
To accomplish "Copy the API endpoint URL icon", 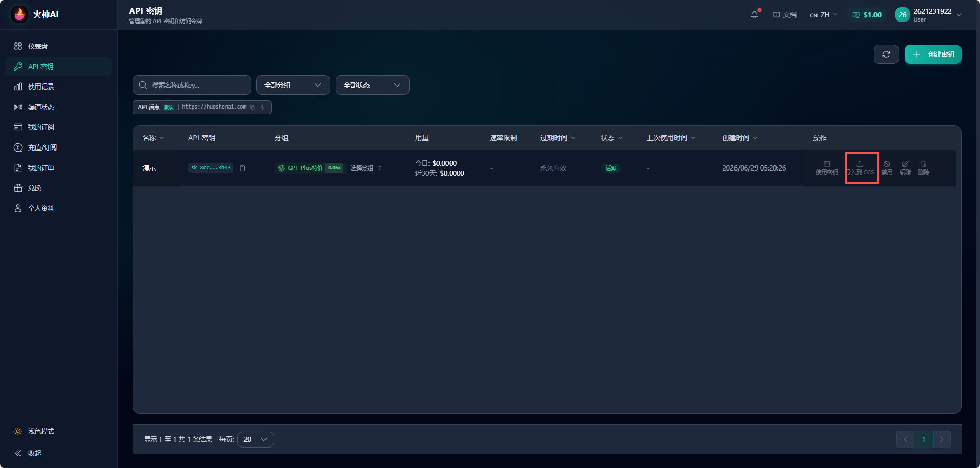I will pyautogui.click(x=253, y=107).
